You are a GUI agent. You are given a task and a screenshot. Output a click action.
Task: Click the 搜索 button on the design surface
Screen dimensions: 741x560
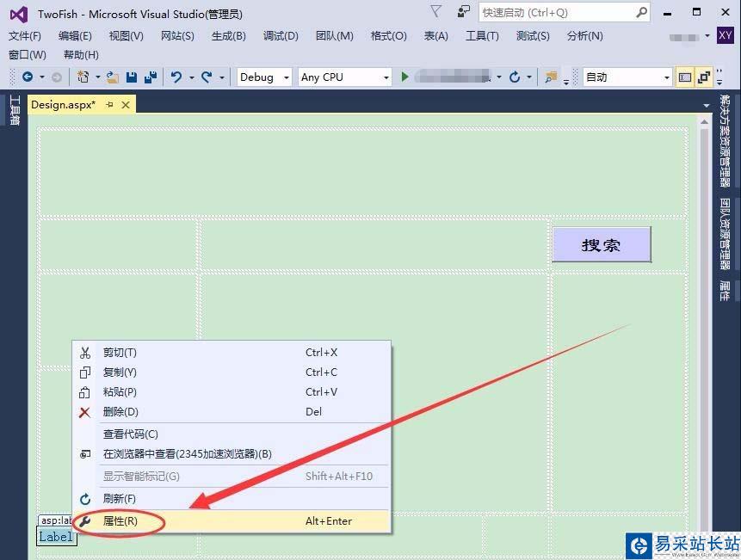coord(602,244)
